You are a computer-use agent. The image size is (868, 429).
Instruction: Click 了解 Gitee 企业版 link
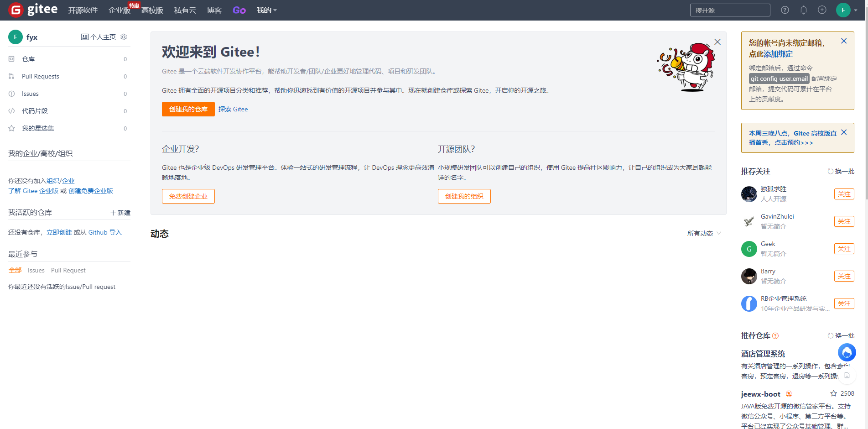33,191
